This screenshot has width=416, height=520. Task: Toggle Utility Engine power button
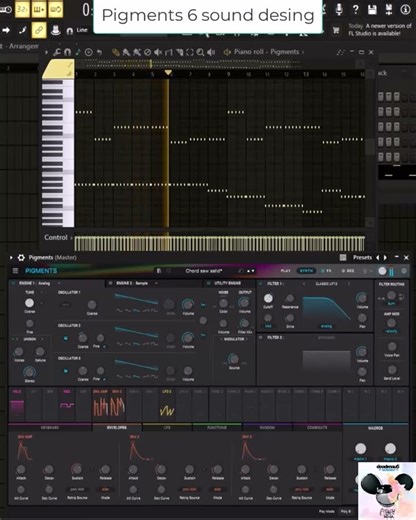[208, 283]
